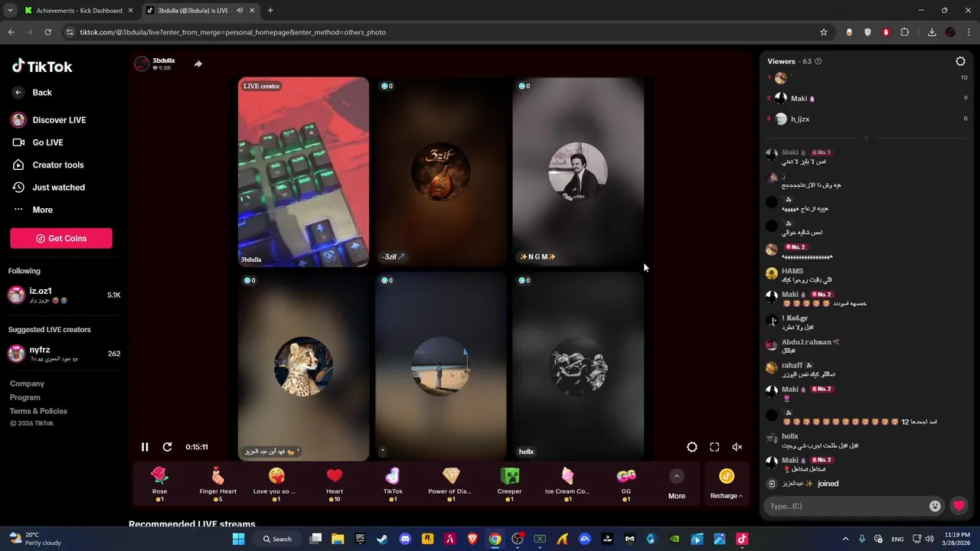This screenshot has height=551, width=980.
Task: Open chat settings gear icon
Action: (961, 61)
